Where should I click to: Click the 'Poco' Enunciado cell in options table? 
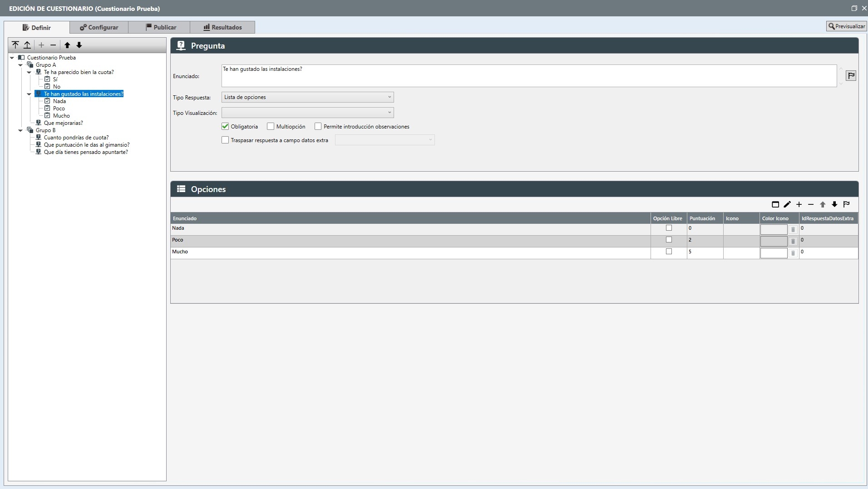pyautogui.click(x=410, y=241)
